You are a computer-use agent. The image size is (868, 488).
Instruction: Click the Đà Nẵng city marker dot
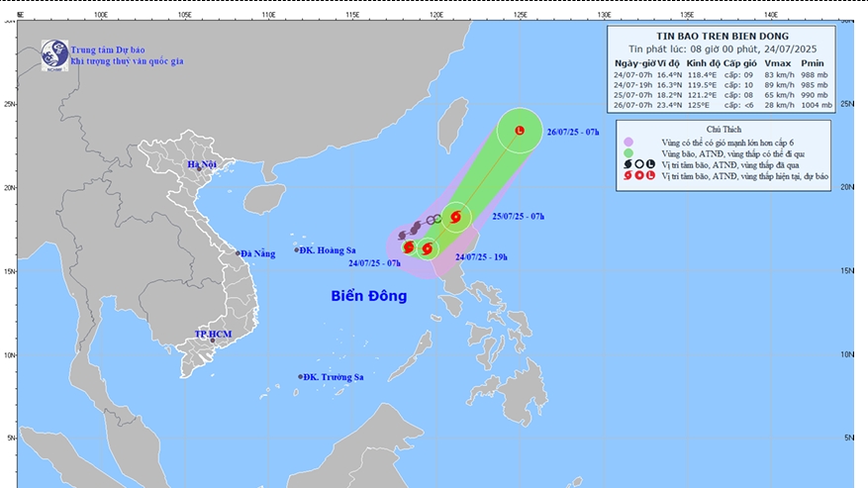[x=239, y=253]
